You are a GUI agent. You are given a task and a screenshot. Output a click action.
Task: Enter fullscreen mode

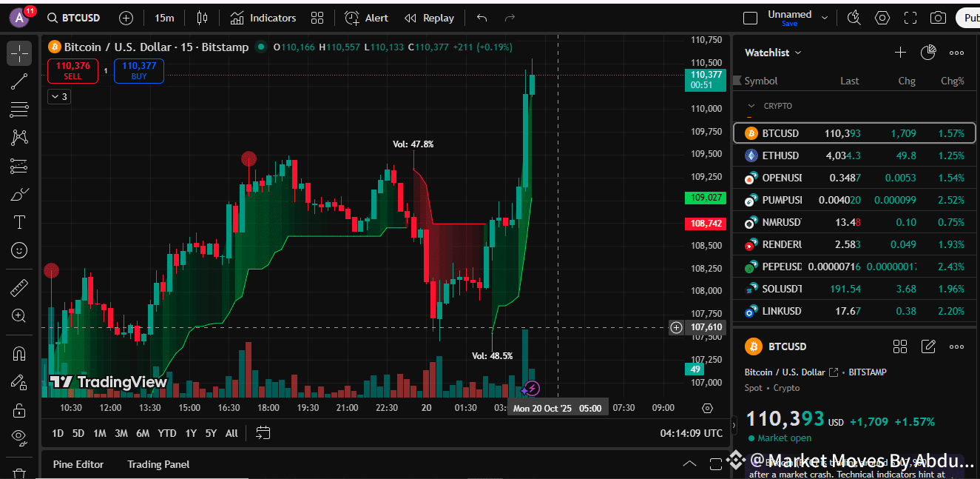(x=910, y=18)
